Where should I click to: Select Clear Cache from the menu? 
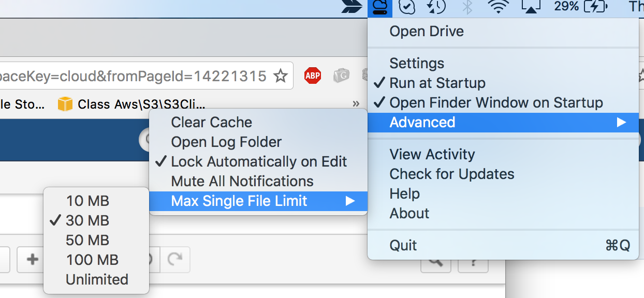[x=212, y=122]
